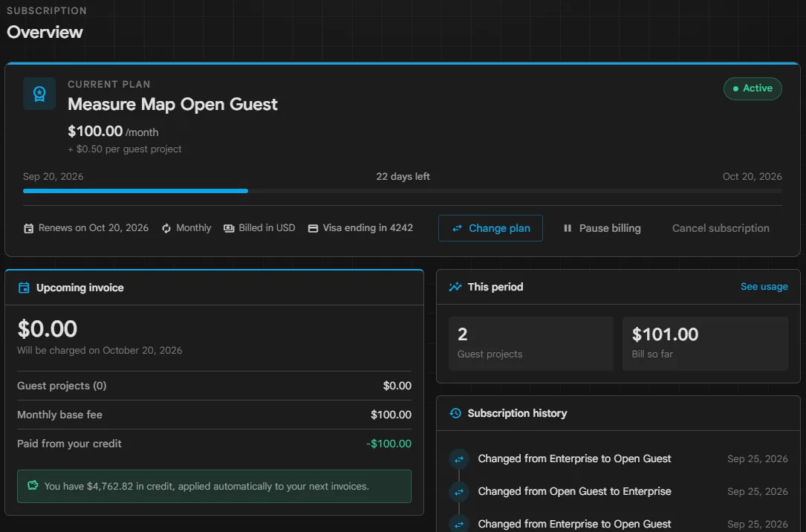Screen dimensions: 806x532
Task: Click the piggy bank credit icon
Action: (33, 485)
